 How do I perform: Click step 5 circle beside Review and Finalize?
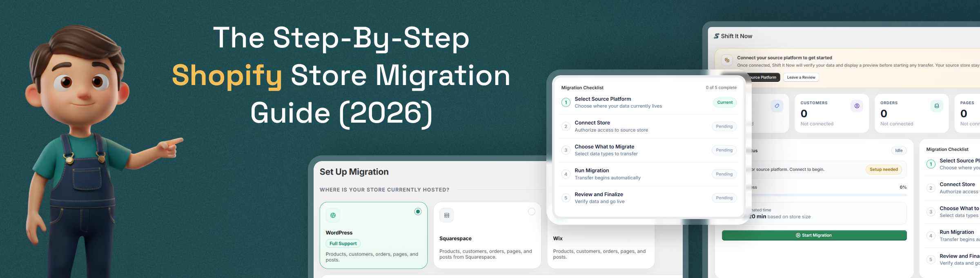click(x=566, y=198)
